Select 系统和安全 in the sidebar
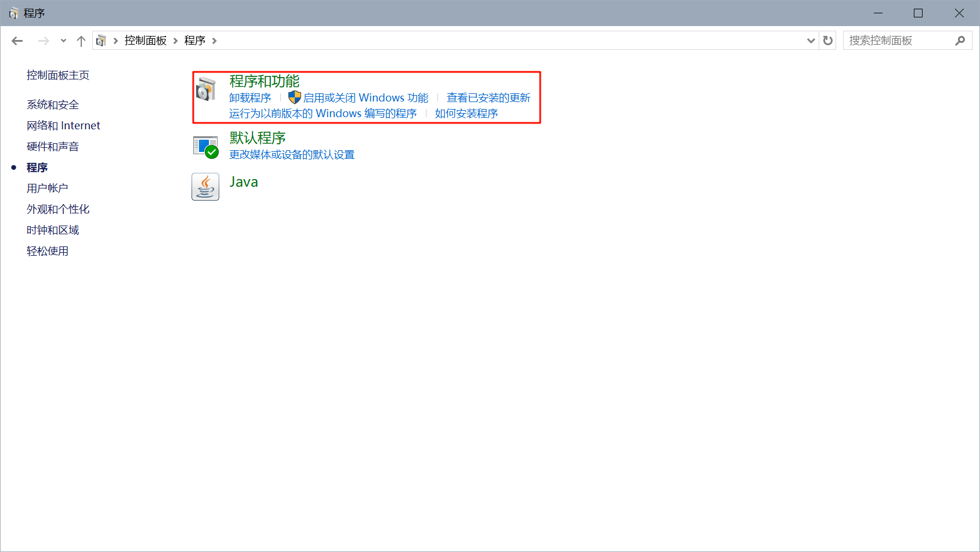This screenshot has height=552, width=980. click(x=53, y=105)
